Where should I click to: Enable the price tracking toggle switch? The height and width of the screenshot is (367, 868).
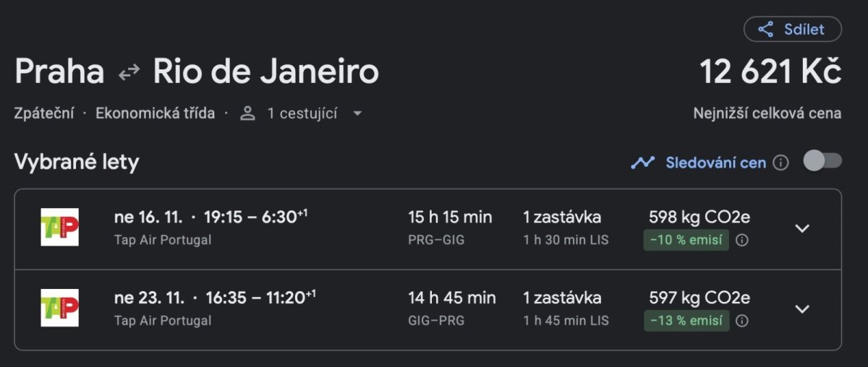point(822,161)
